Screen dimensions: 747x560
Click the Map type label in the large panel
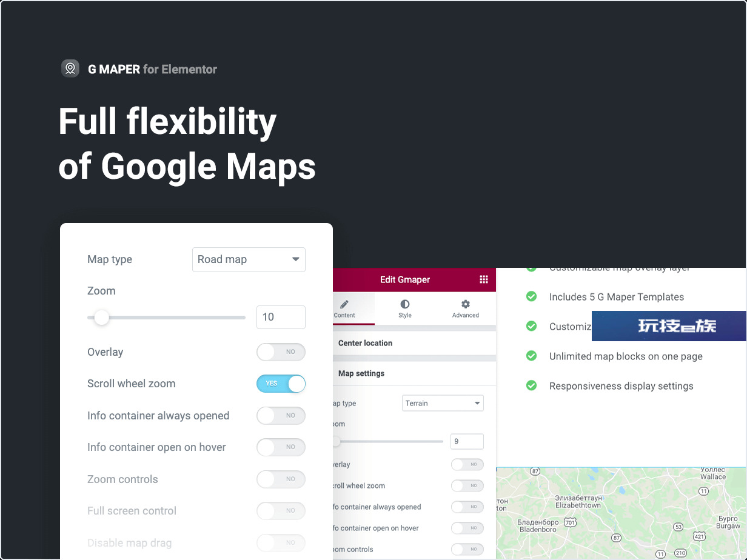[110, 259]
